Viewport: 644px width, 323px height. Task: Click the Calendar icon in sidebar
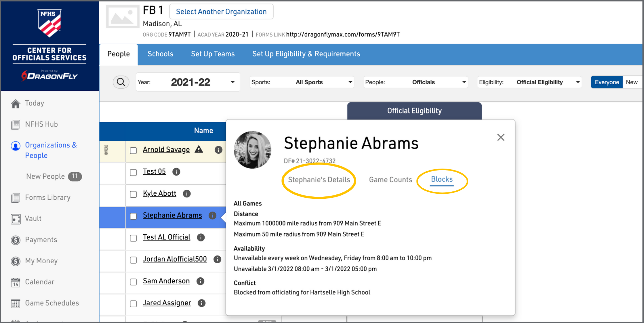click(15, 282)
